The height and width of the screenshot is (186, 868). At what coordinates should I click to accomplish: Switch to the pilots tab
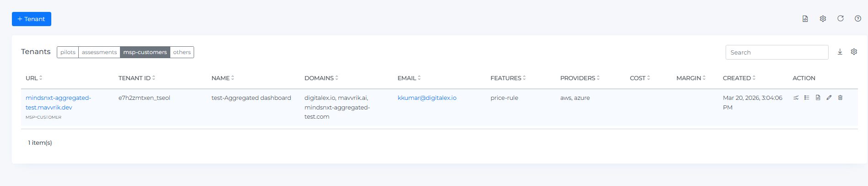tap(68, 52)
